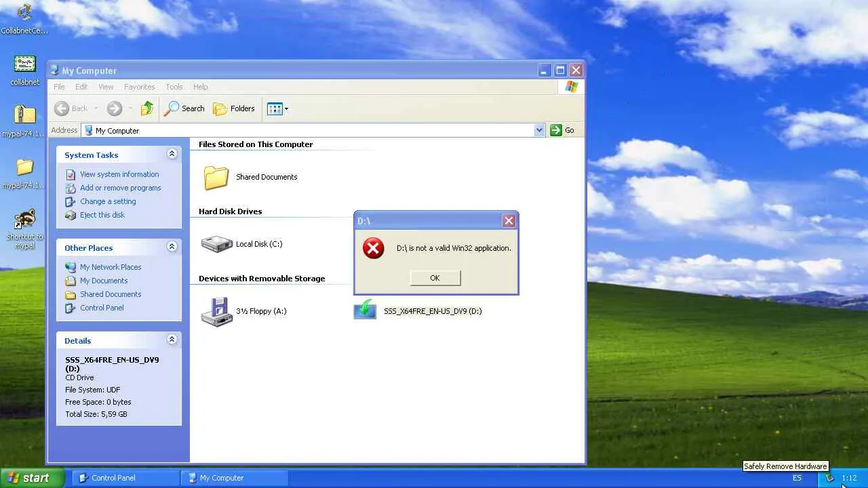
Task: Go back using the Back toolbar button
Action: (71, 108)
